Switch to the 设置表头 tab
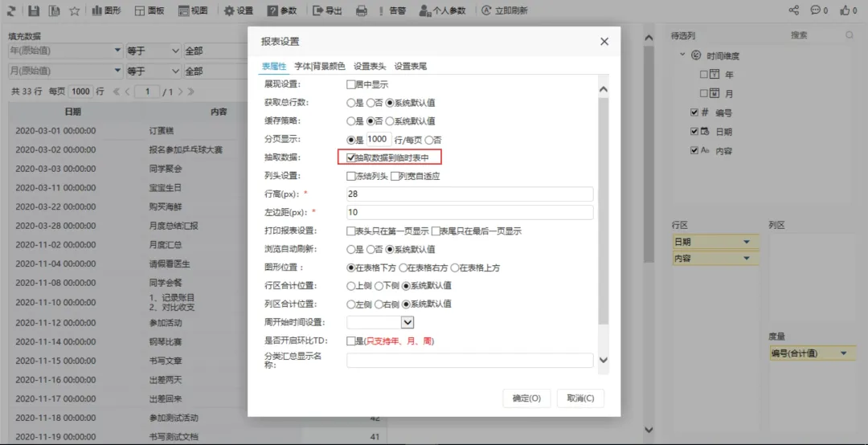Viewport: 868px width, 445px height. point(370,67)
